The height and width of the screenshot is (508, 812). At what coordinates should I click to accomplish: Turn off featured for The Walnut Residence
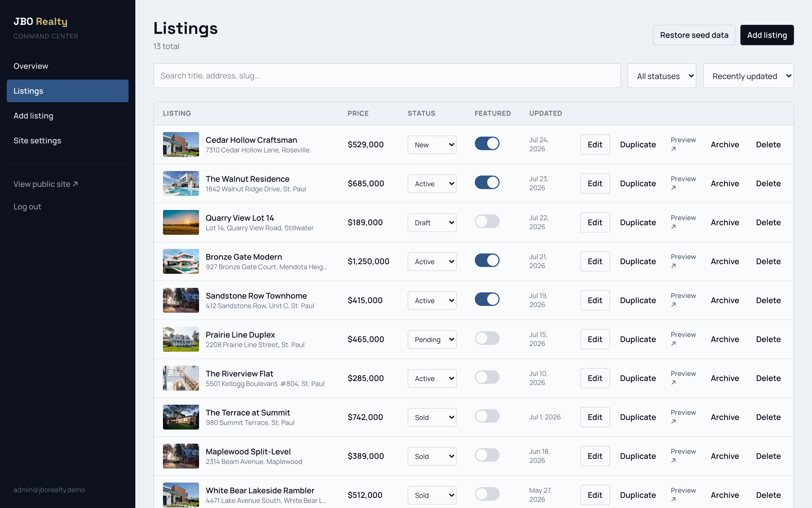[x=487, y=182]
